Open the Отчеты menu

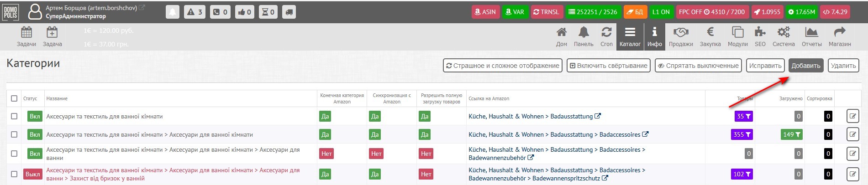coord(811,36)
